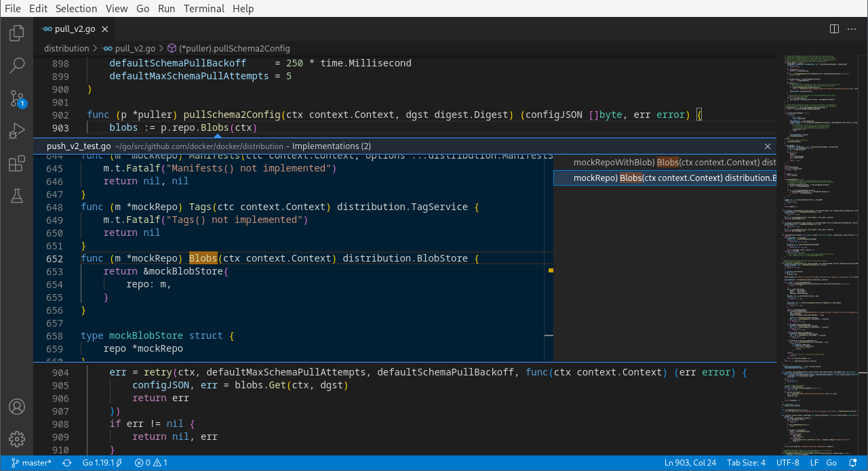
Task: Open the Run menu
Action: 166,8
